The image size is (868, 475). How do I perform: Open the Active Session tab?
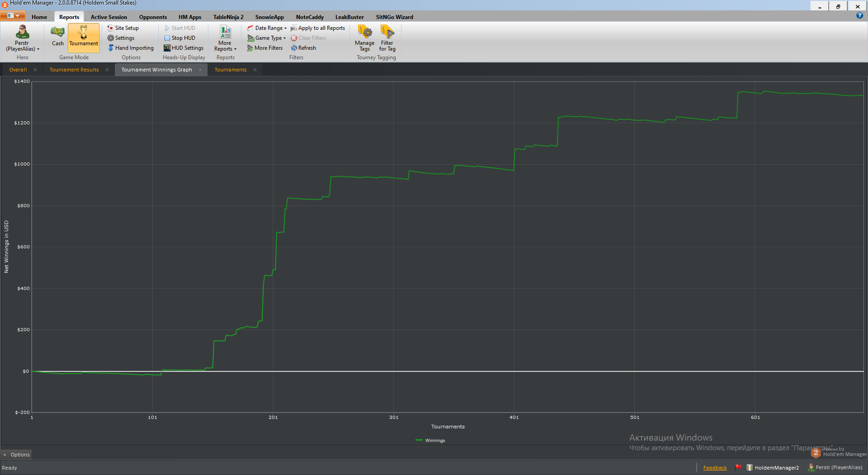pyautogui.click(x=109, y=17)
